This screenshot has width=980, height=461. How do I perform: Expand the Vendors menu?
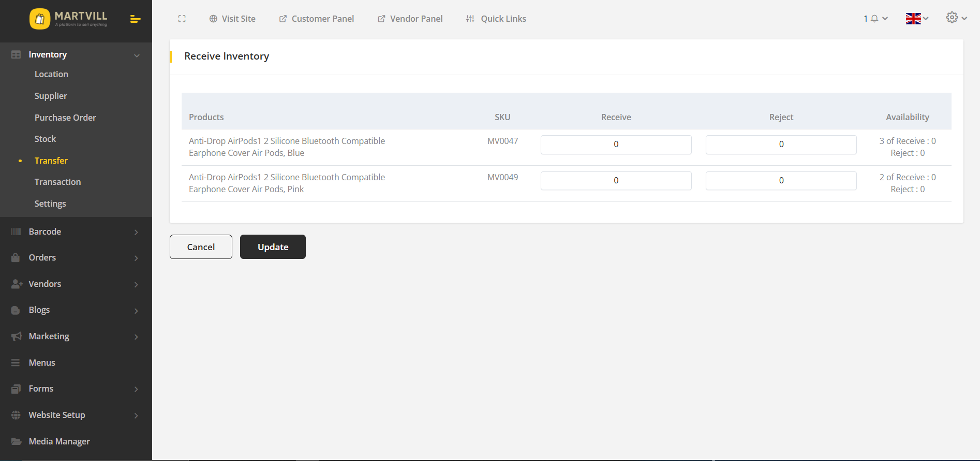(136, 284)
